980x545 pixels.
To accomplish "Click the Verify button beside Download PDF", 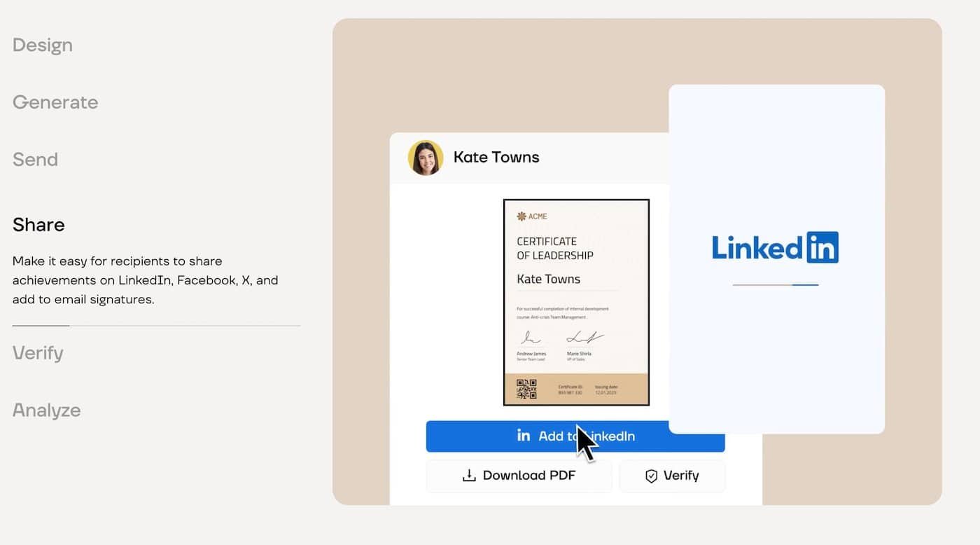I will pyautogui.click(x=672, y=476).
